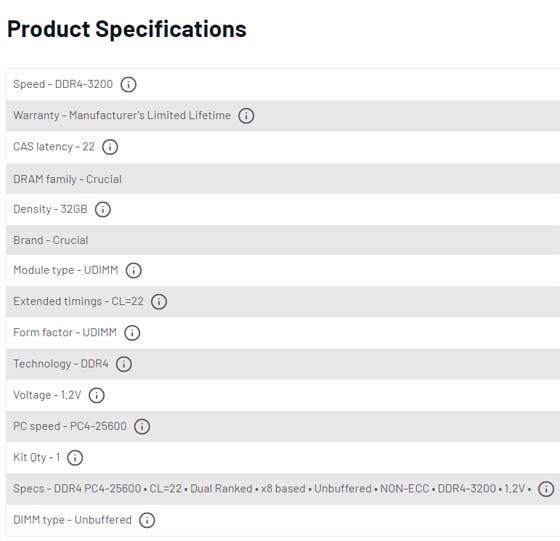Image resolution: width=560 pixels, height=541 pixels.
Task: Select the DRAM family - Crucial row
Action: (283, 179)
